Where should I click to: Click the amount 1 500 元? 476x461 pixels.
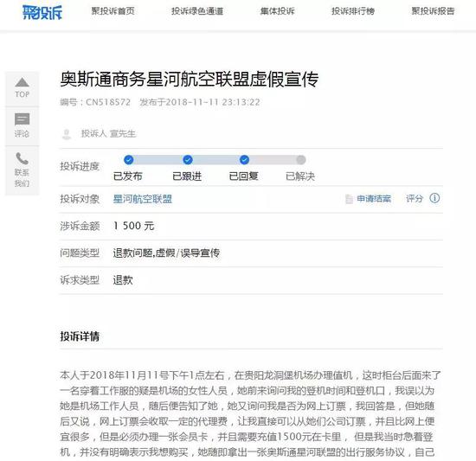click(133, 226)
